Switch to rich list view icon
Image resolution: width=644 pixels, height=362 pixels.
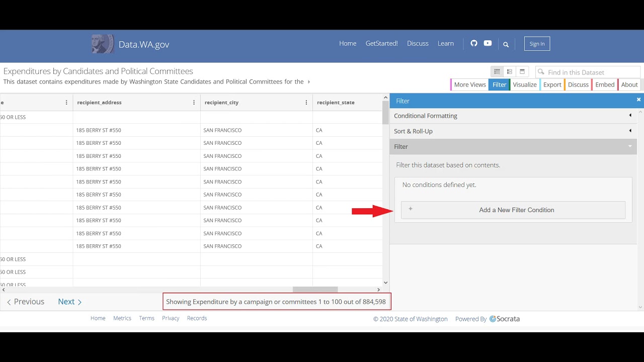[510, 72]
